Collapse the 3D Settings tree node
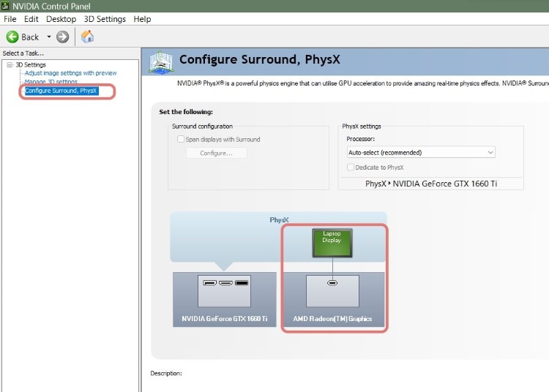Image resolution: width=549 pixels, height=392 pixels. (x=10, y=64)
